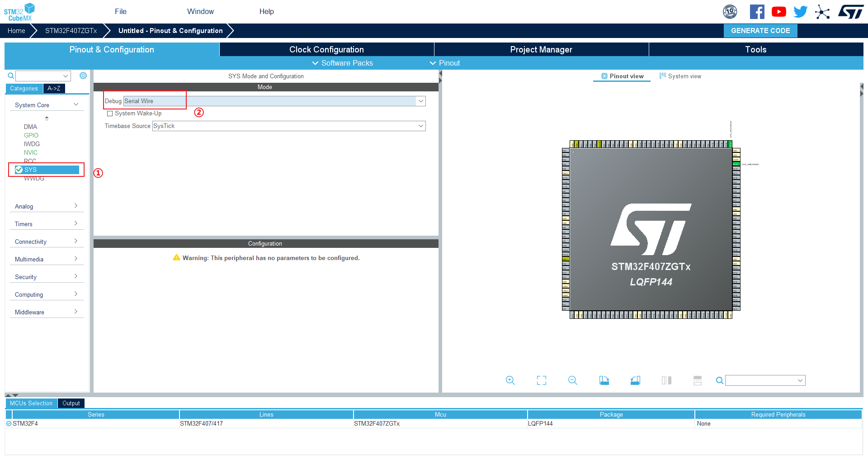Screen dimensions: 868x460
Task: Click the peripheral search magnifier icon
Action: point(11,76)
